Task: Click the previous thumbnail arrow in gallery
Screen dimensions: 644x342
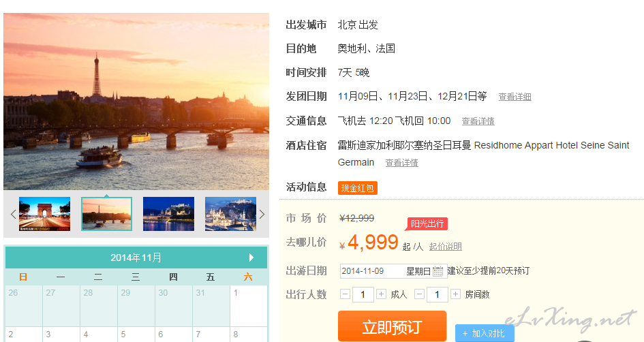Action: [13, 214]
